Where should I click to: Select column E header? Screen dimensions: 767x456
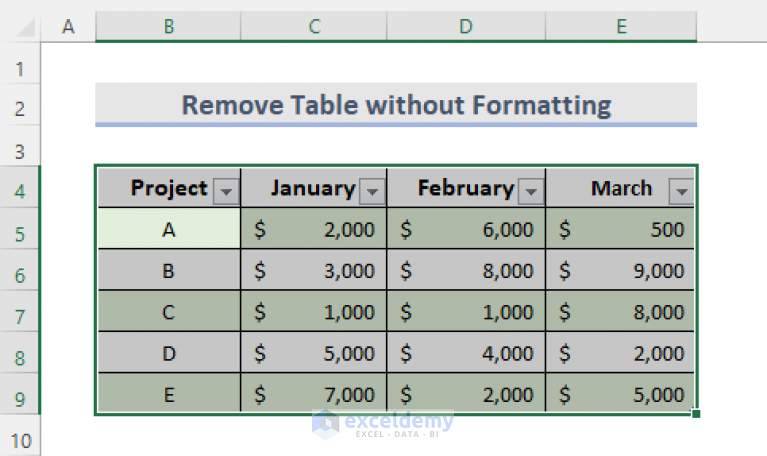[621, 26]
